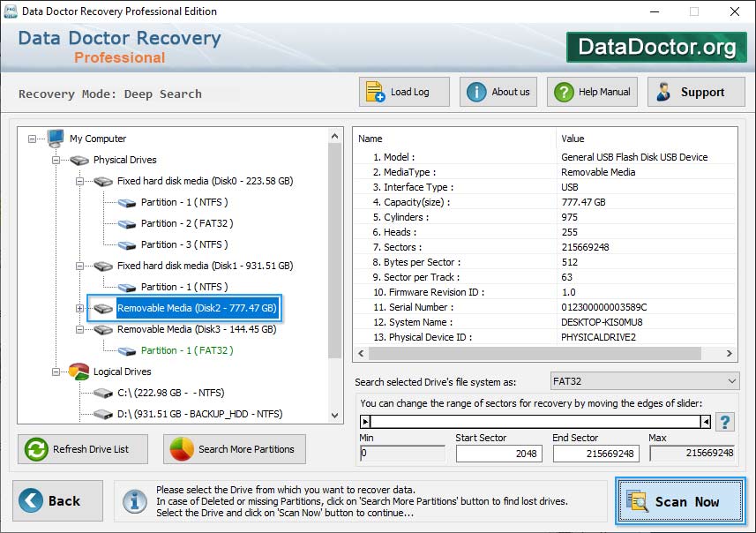The height and width of the screenshot is (533, 756).
Task: Click Refresh Drive List button
Action: coord(83,449)
